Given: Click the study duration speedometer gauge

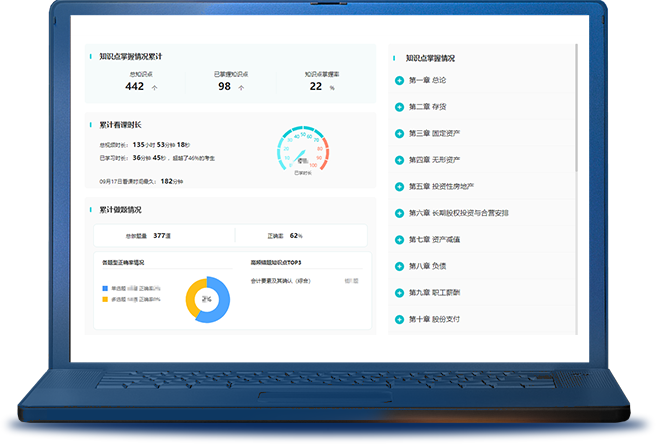Looking at the screenshot, I should coord(301,152).
